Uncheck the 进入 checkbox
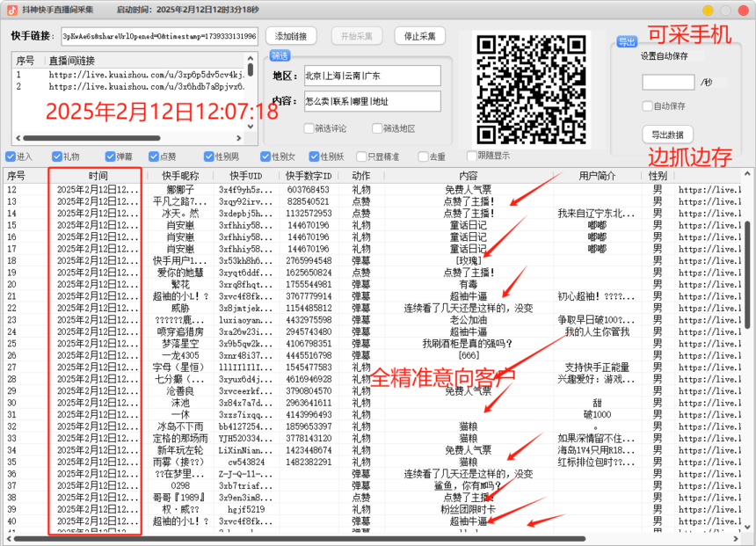The height and width of the screenshot is (546, 756). (11, 157)
